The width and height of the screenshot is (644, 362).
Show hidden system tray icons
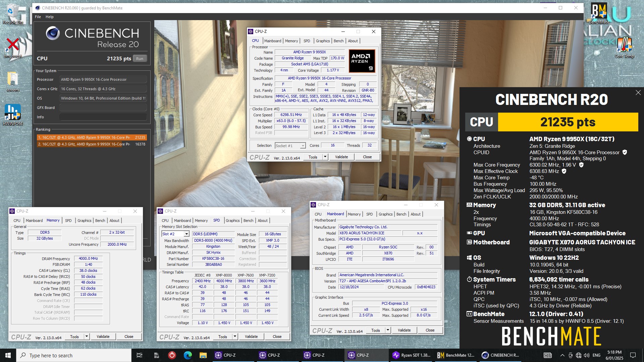(x=562, y=355)
